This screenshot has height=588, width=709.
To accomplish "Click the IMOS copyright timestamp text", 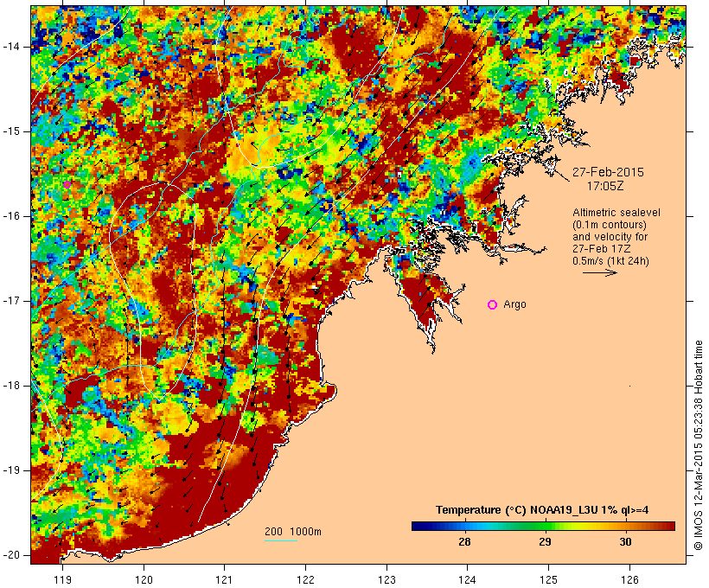I will tap(698, 445).
